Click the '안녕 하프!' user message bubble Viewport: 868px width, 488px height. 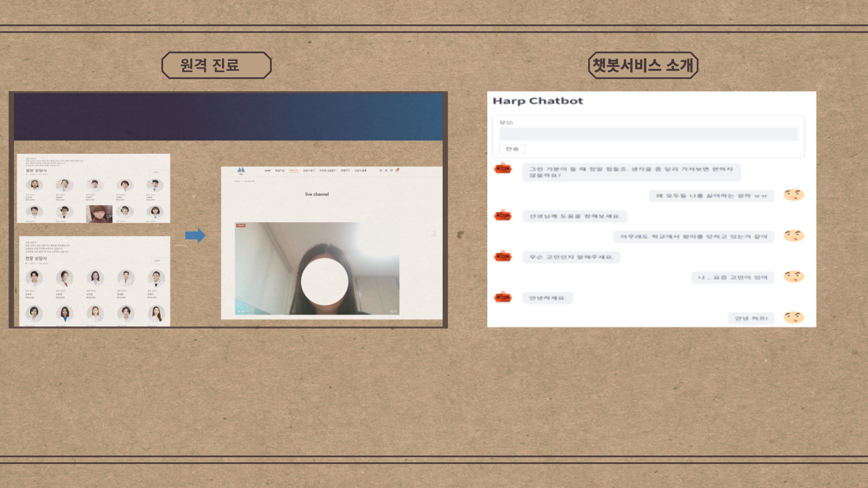751,318
